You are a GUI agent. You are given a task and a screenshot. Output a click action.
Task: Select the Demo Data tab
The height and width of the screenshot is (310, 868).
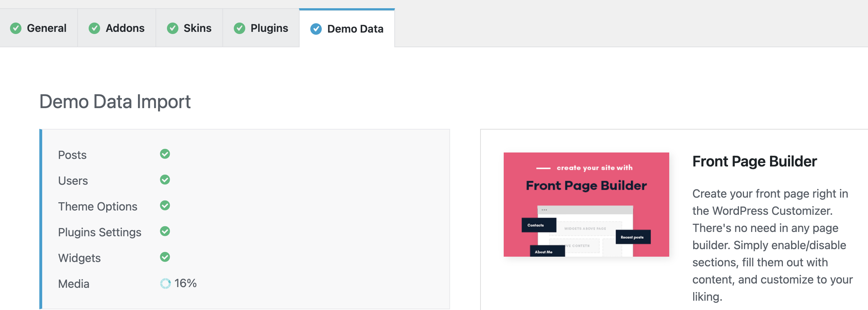point(347,29)
